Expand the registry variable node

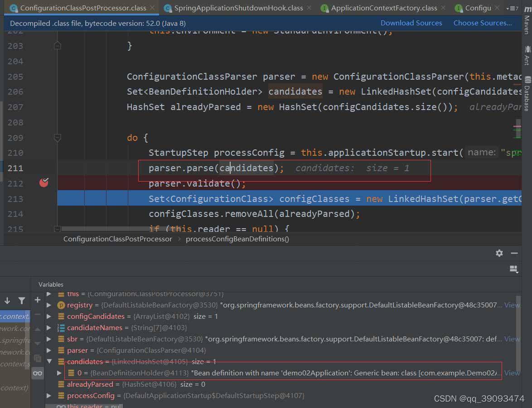pyautogui.click(x=49, y=305)
